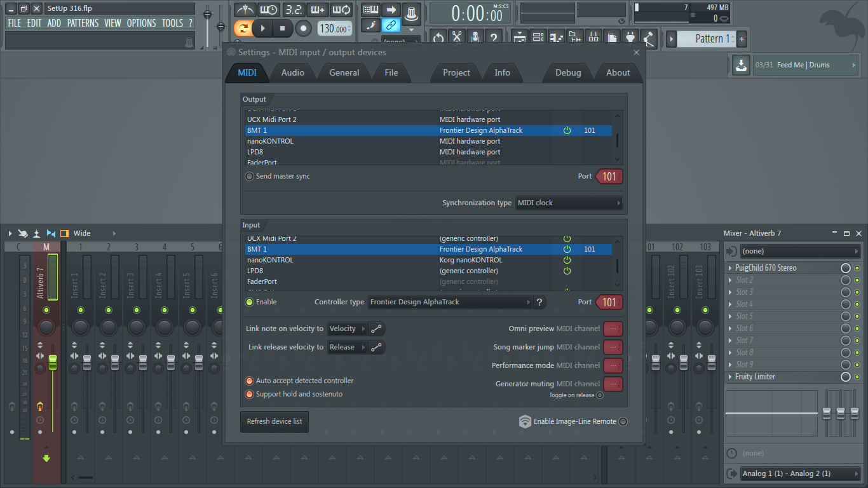This screenshot has width=868, height=488.
Task: Open link editor for release velocity
Action: [377, 347]
